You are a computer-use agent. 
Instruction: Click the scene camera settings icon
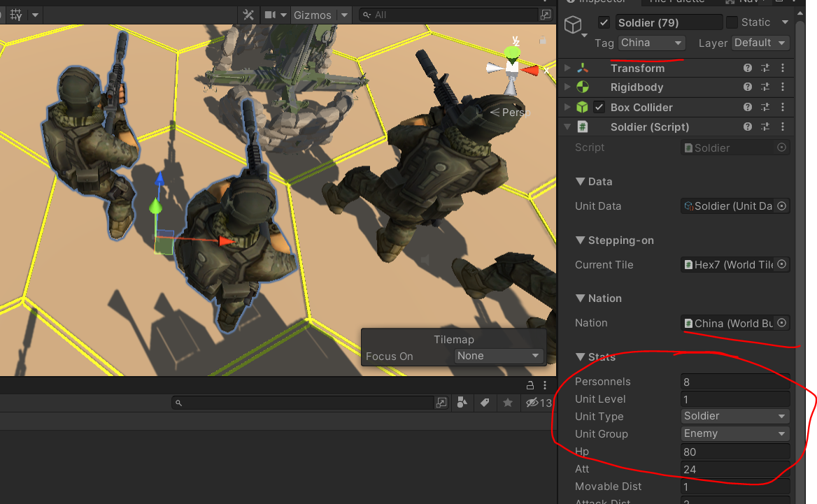[270, 15]
